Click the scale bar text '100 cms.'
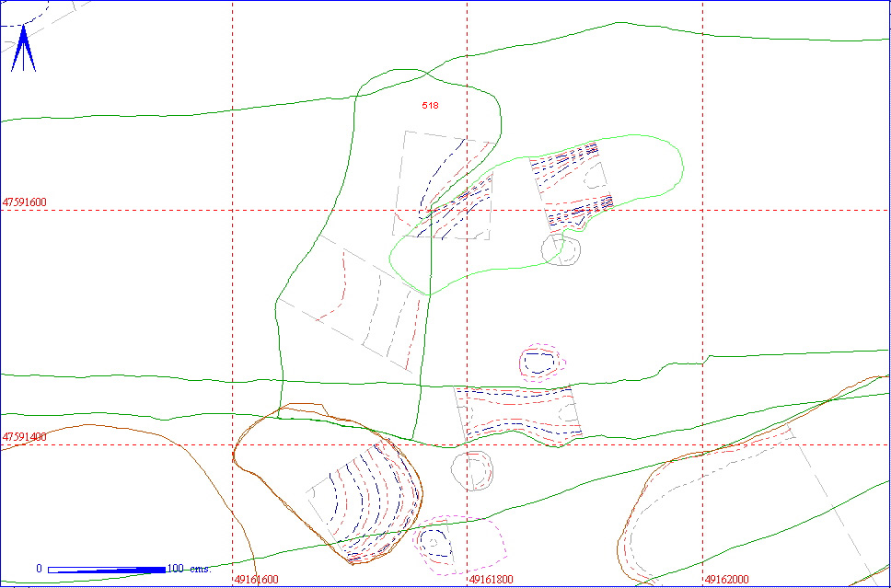The width and height of the screenshot is (891, 588). [190, 569]
